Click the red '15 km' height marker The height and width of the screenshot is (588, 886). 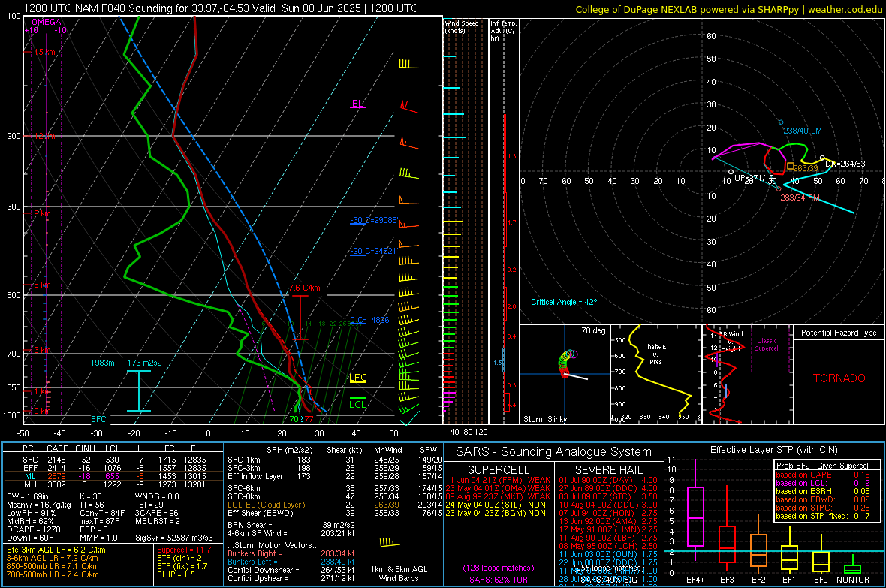[44, 52]
